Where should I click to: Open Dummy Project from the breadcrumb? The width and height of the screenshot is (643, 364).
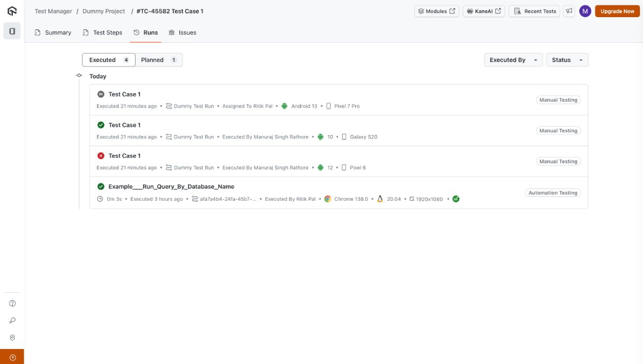point(103,11)
